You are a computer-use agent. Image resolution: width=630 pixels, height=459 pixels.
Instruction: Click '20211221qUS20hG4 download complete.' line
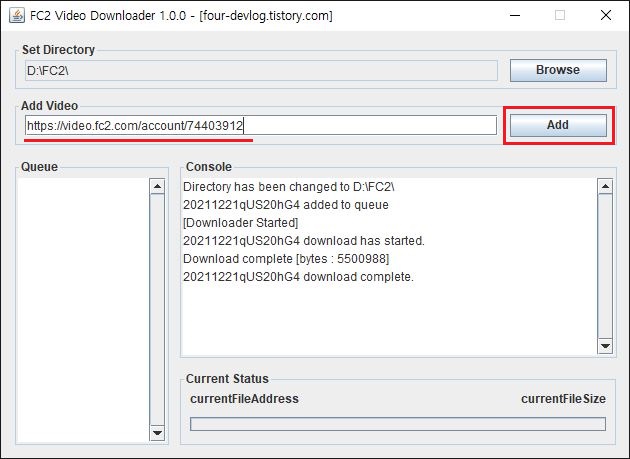coord(298,277)
